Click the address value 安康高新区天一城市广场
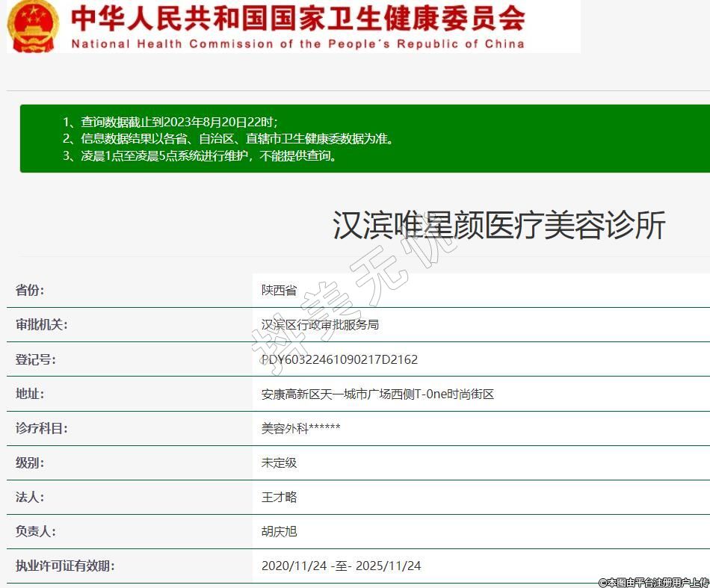Viewport: 710px width, 588px height. point(377,394)
